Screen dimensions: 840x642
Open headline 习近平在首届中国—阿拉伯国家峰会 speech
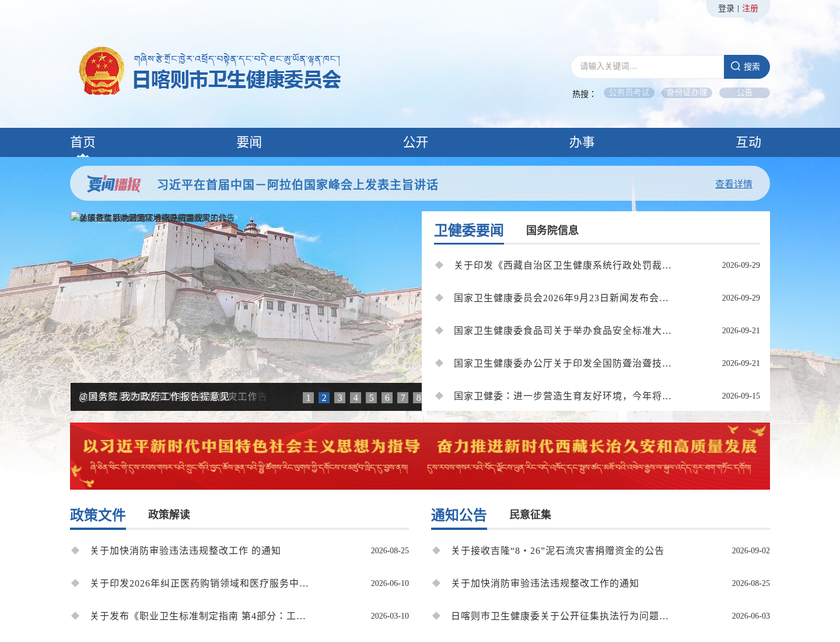tap(297, 185)
